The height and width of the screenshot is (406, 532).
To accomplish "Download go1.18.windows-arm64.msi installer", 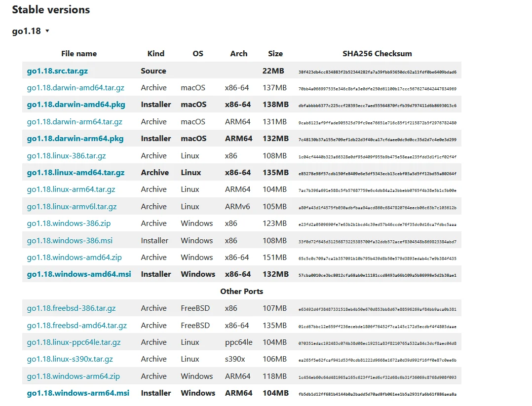I will [x=78, y=393].
